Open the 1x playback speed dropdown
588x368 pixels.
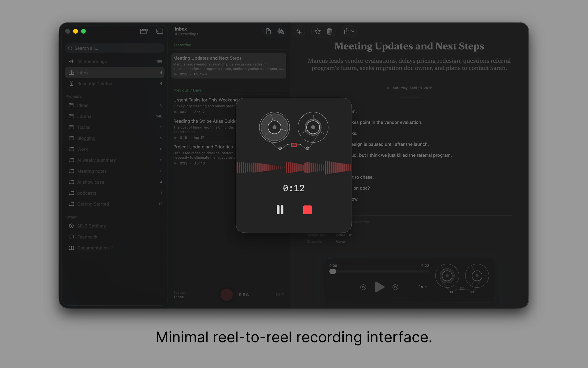click(x=423, y=287)
